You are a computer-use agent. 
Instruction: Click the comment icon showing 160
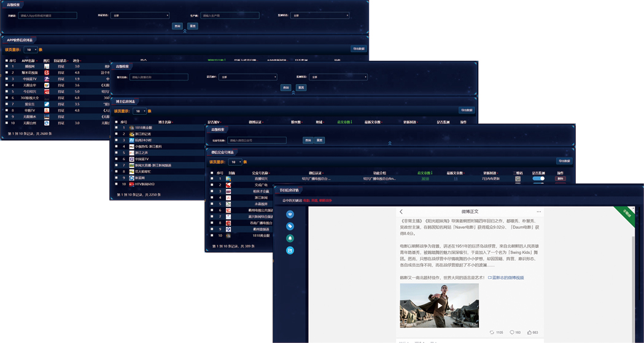tap(512, 333)
